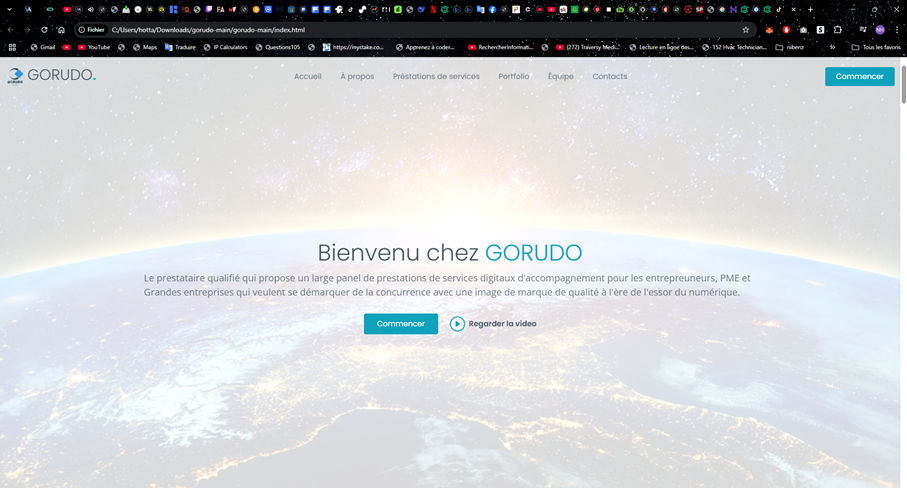This screenshot has width=907, height=488.
Task: Open Portfolio in the site menu
Action: pos(514,76)
